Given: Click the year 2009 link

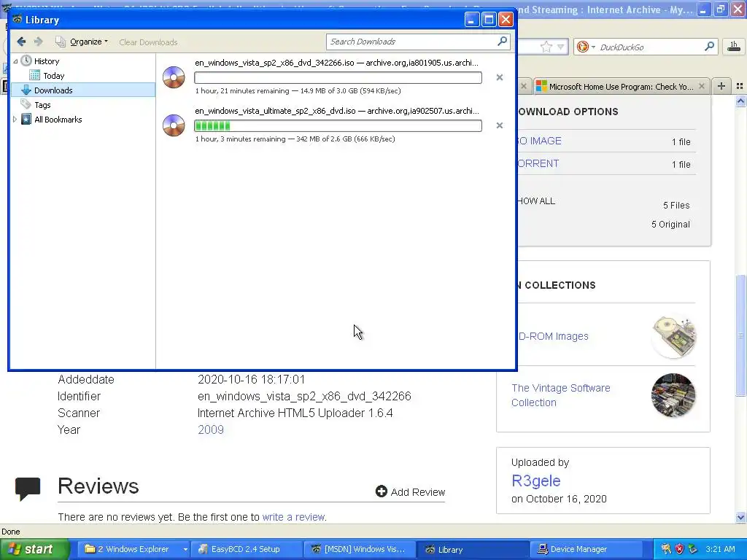Looking at the screenshot, I should click(x=211, y=429).
